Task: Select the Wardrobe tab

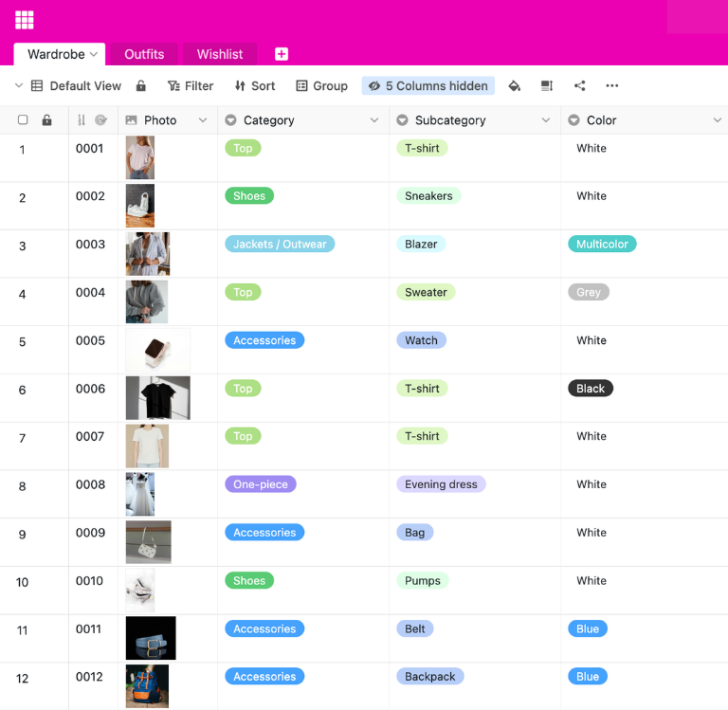Action: coord(56,54)
